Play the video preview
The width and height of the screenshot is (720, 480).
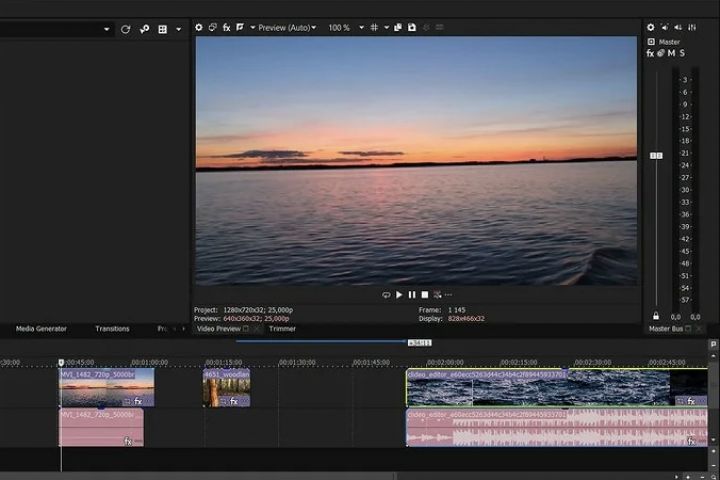[x=399, y=295]
